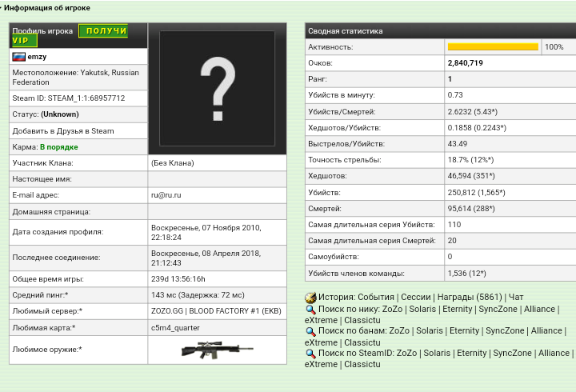
Task: Search by SteamID on Classictu
Action: (362, 364)
